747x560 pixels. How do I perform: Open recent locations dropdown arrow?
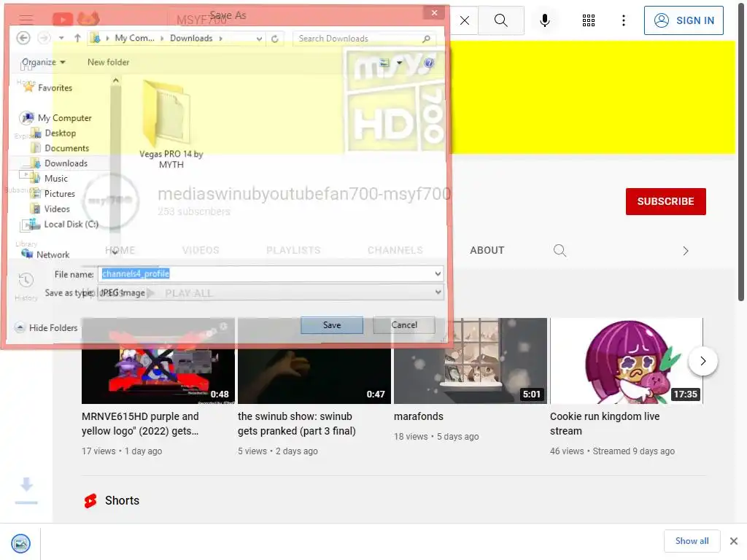click(61, 38)
